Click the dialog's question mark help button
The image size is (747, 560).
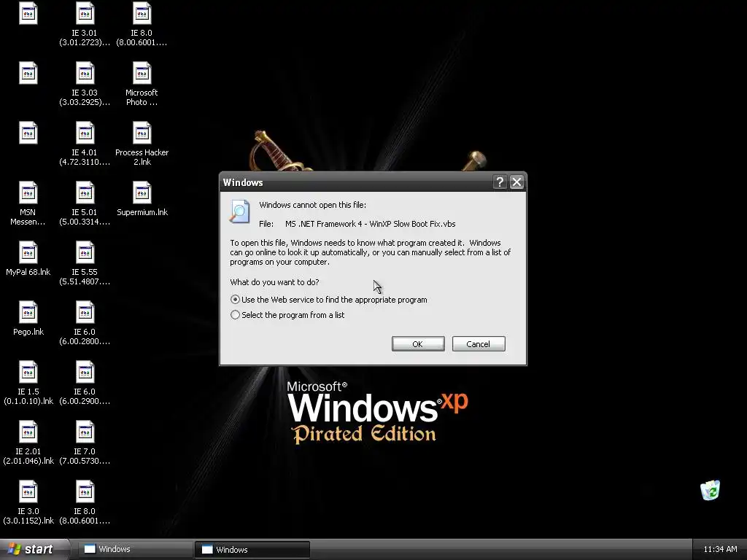(499, 182)
